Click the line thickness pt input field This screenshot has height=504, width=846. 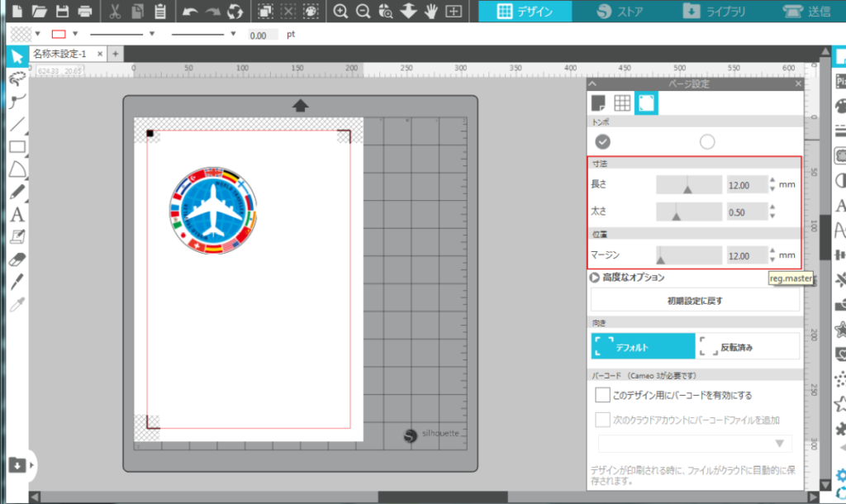[x=263, y=35]
